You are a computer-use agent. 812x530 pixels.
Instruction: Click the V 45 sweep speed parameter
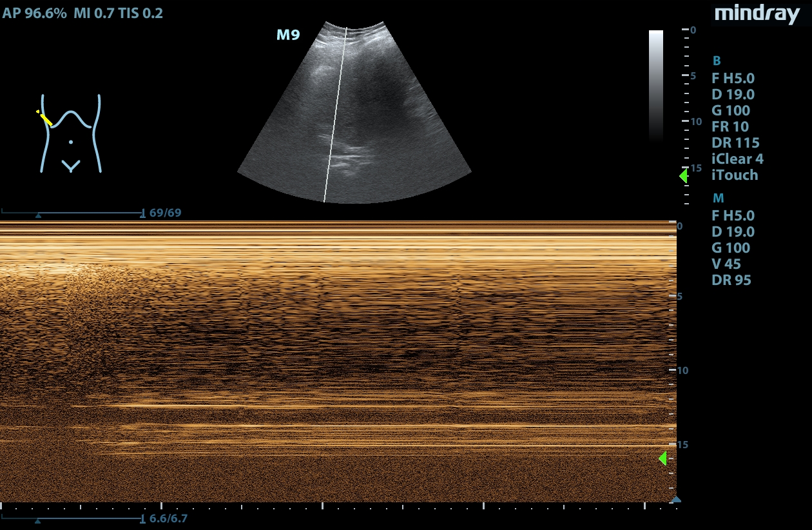click(726, 264)
